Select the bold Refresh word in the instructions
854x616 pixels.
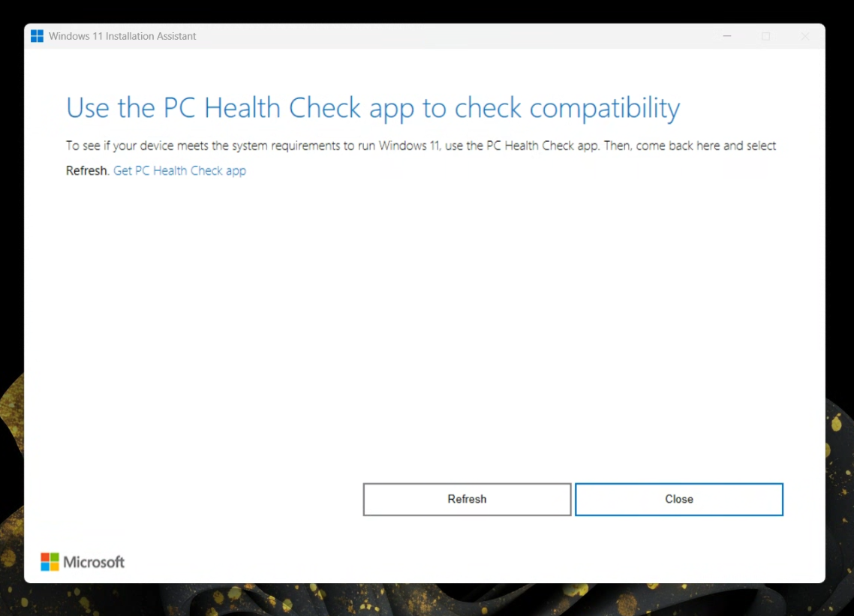click(87, 170)
